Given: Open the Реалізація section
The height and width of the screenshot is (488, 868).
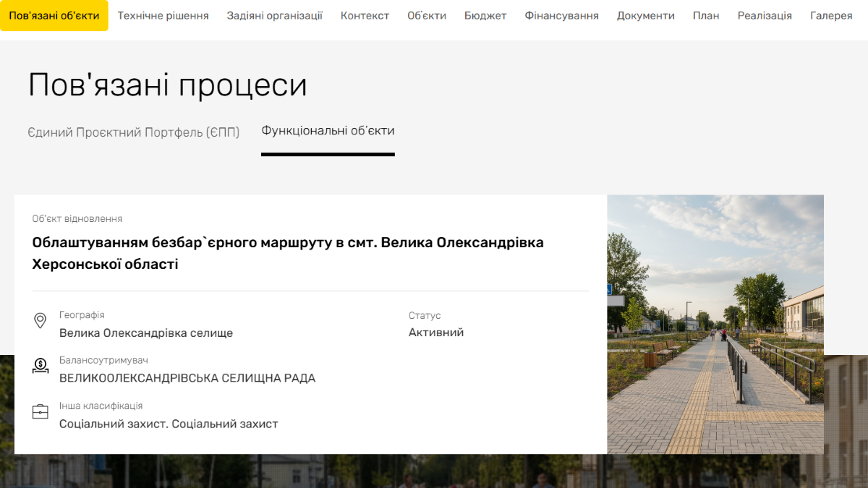Looking at the screenshot, I should [x=765, y=15].
